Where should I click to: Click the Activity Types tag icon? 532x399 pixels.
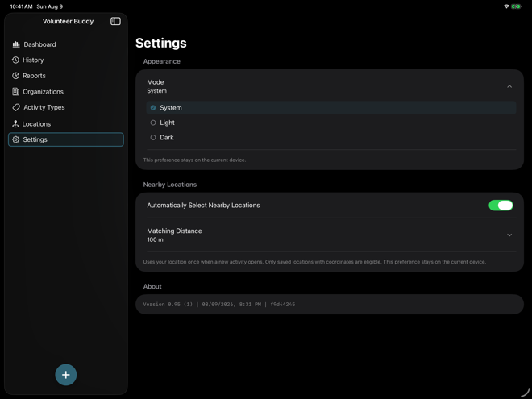16,107
